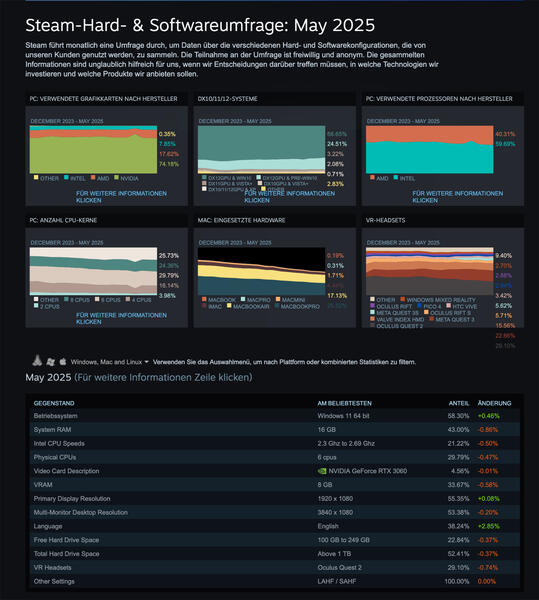This screenshot has height=600, width=539.
Task: Open the CPU core count area chart
Action: (x=93, y=271)
